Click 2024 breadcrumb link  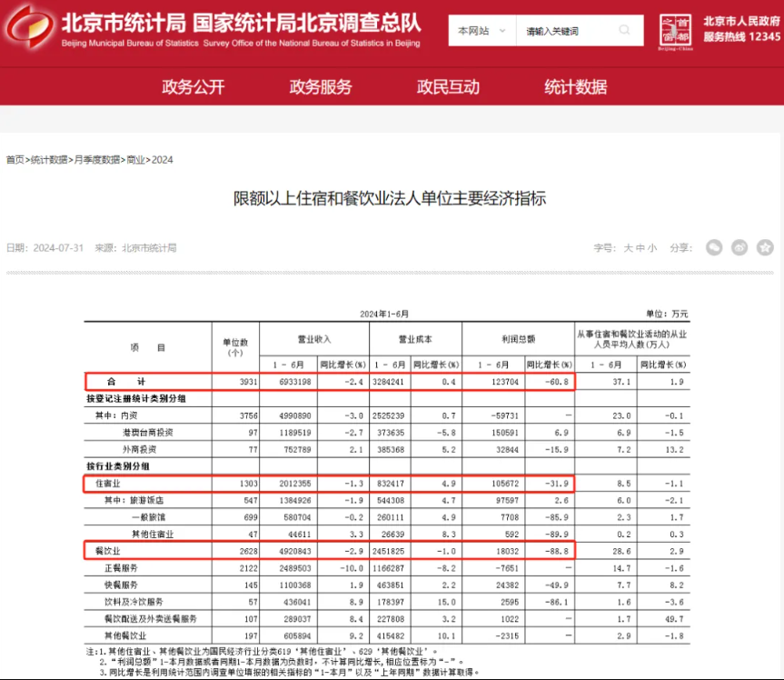click(x=162, y=160)
